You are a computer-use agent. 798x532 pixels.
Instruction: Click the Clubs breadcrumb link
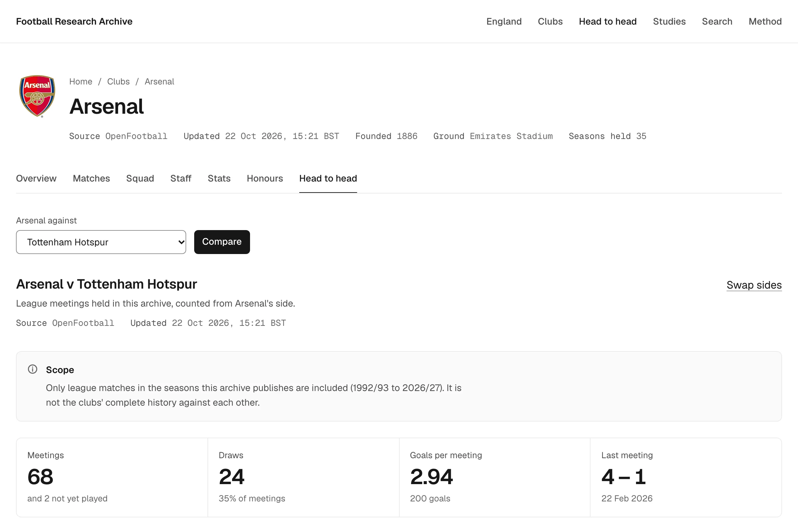(x=118, y=81)
